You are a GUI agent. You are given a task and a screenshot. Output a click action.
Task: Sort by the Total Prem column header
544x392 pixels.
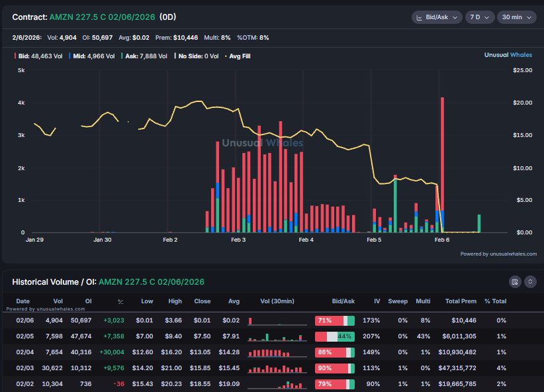click(x=461, y=301)
